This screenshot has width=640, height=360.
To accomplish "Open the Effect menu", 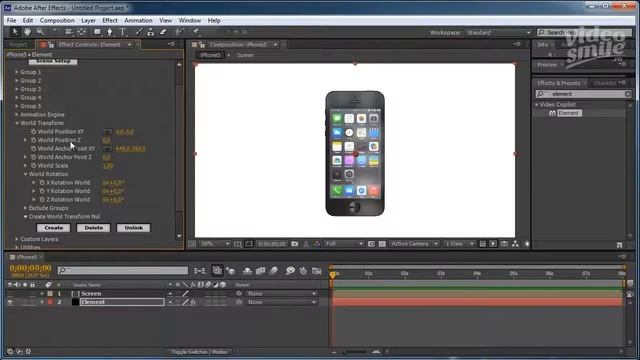I will click(110, 20).
